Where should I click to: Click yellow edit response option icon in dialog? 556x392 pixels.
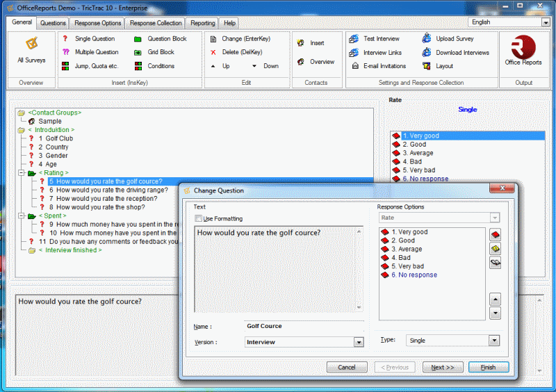coord(495,249)
